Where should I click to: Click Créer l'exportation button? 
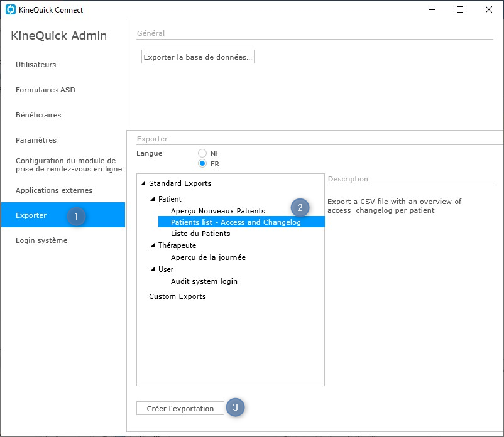[180, 408]
